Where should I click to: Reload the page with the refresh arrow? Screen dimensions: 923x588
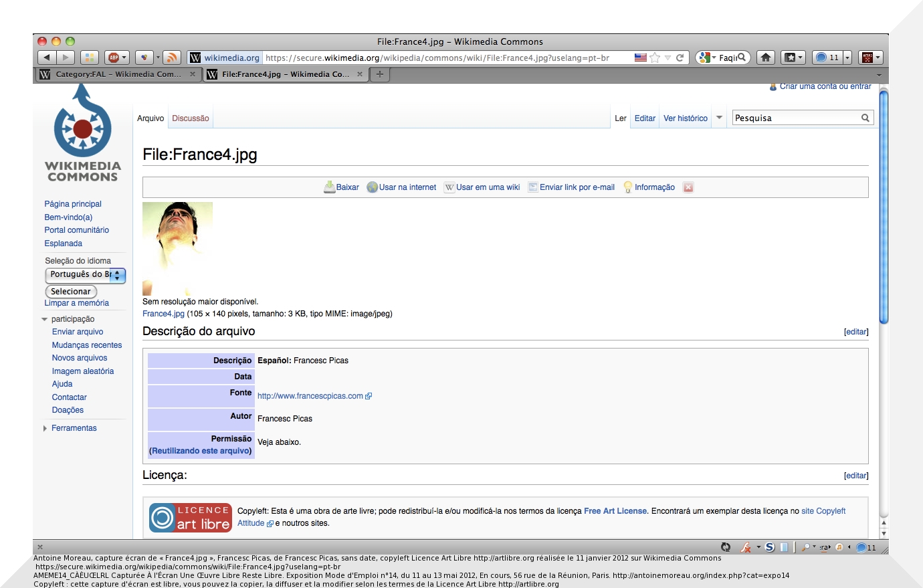coord(680,58)
